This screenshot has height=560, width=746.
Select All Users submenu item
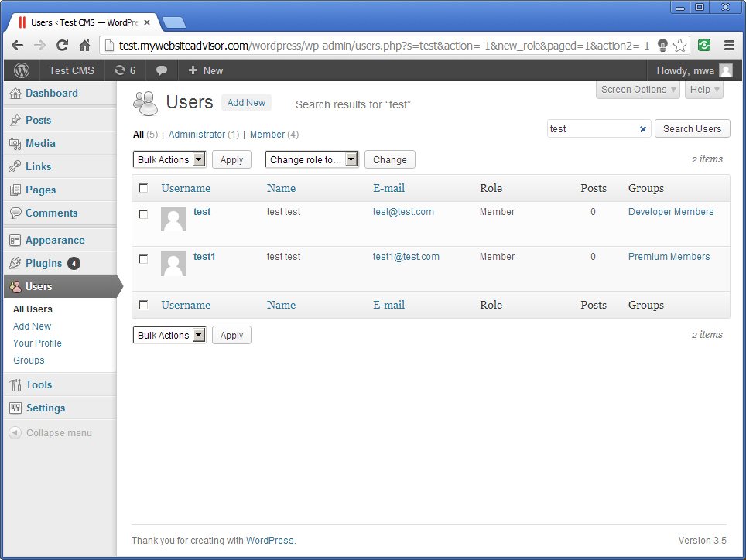pos(33,309)
